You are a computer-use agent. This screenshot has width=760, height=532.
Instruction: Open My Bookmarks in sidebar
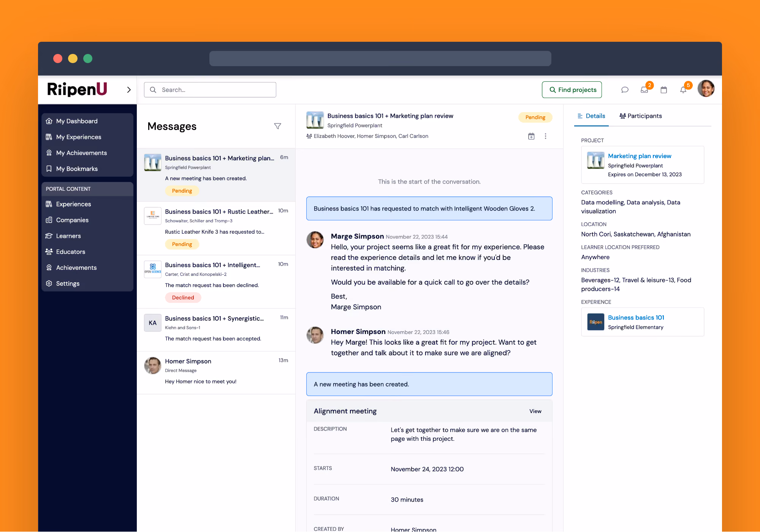click(87, 169)
